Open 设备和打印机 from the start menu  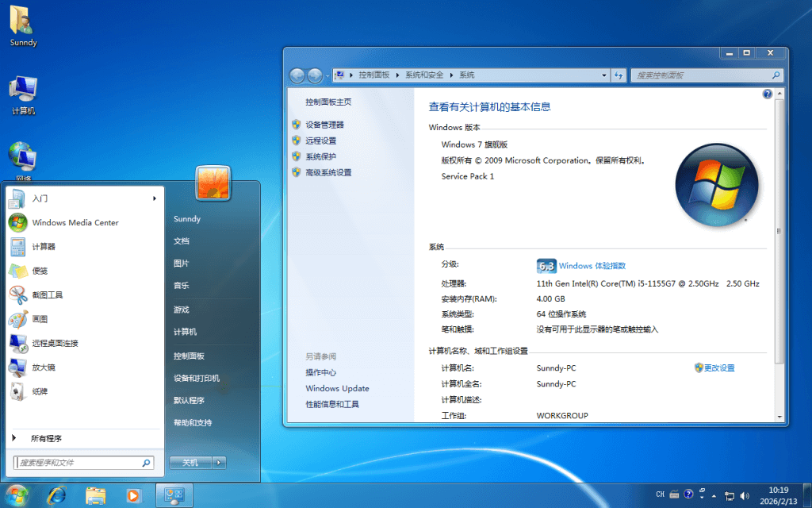coord(197,379)
